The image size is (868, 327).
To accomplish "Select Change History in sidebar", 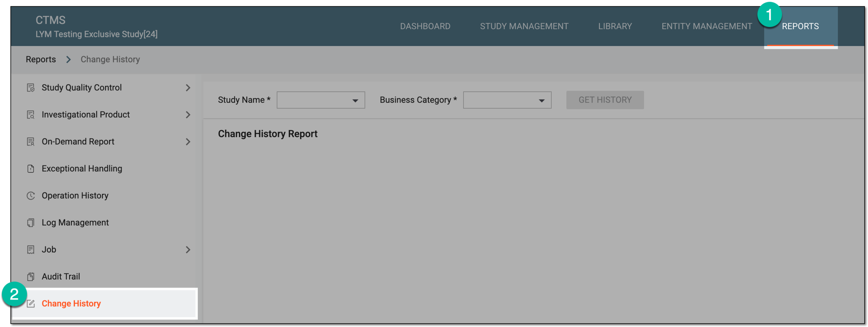I will pos(105,304).
